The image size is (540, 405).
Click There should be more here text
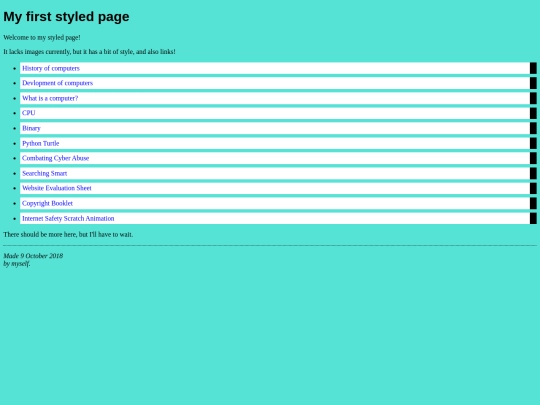[68, 235]
